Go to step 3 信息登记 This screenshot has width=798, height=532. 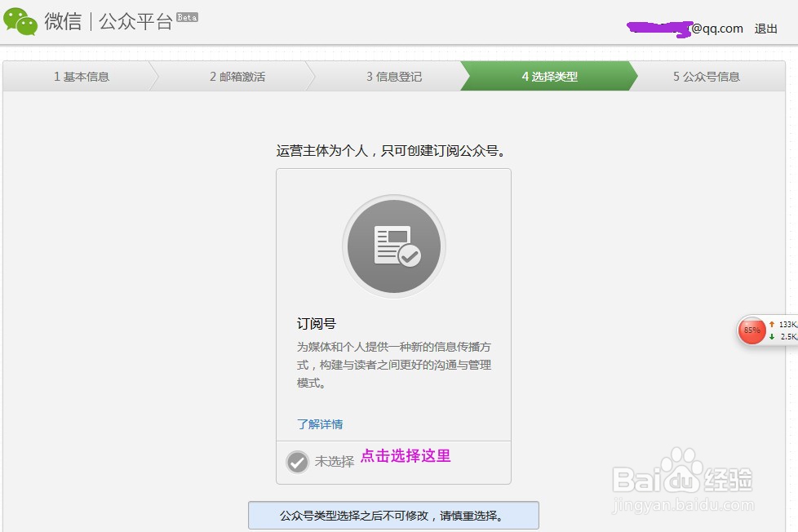[x=394, y=77]
